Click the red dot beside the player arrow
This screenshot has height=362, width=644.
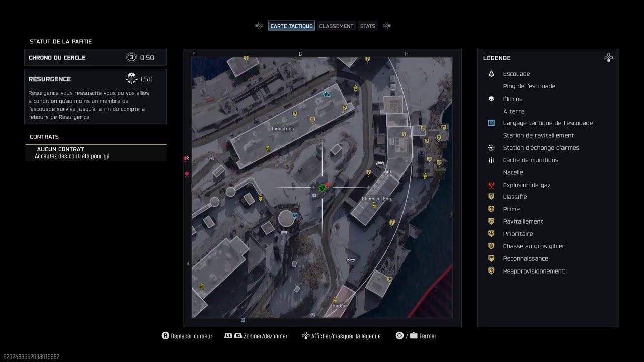coord(328,185)
